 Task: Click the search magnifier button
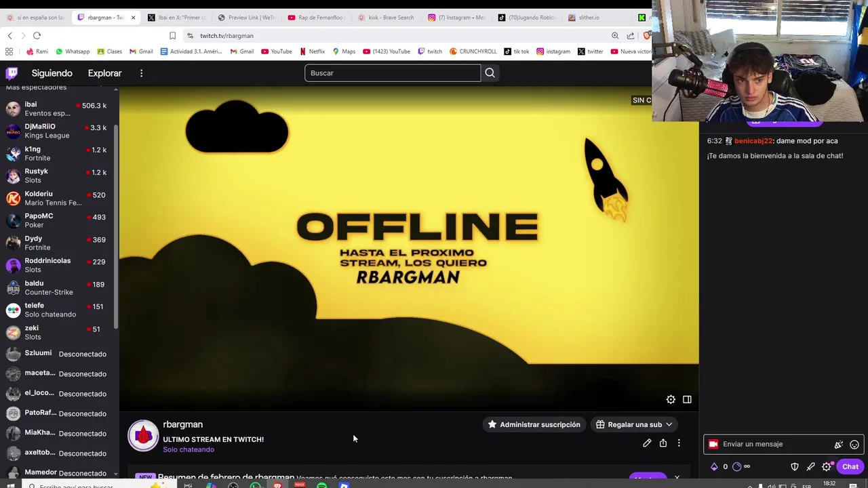(x=490, y=73)
